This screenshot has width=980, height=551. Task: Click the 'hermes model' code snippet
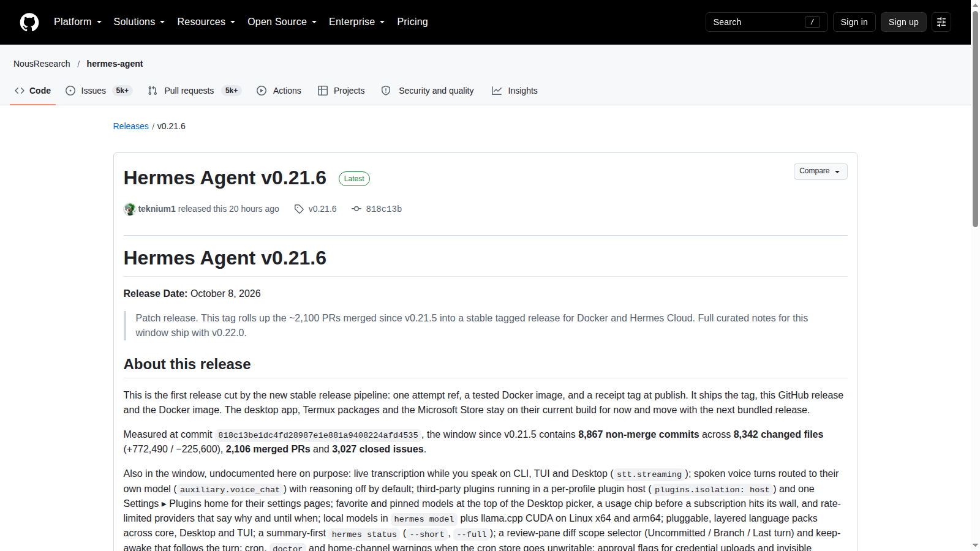tap(424, 519)
